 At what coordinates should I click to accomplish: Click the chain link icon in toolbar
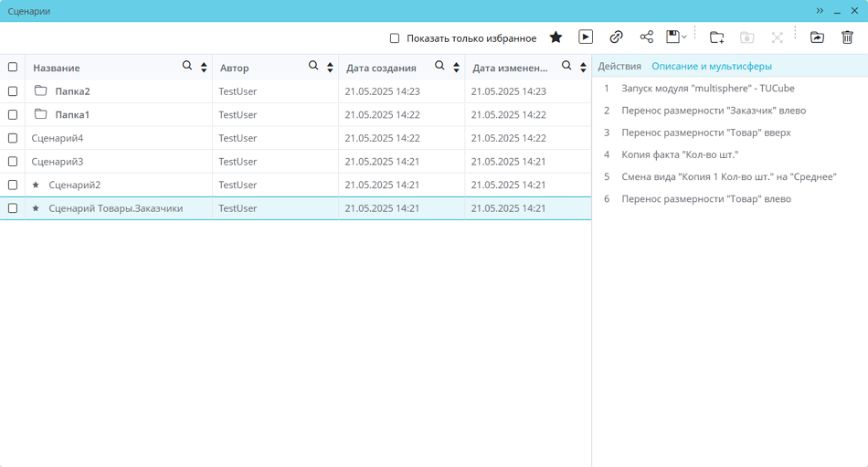[616, 37]
